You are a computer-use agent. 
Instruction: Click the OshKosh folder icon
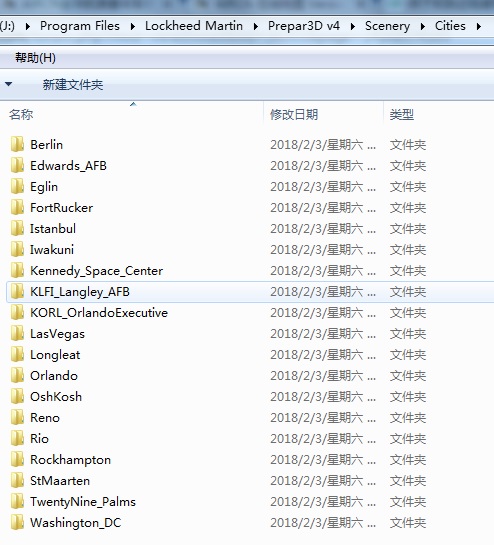click(17, 397)
